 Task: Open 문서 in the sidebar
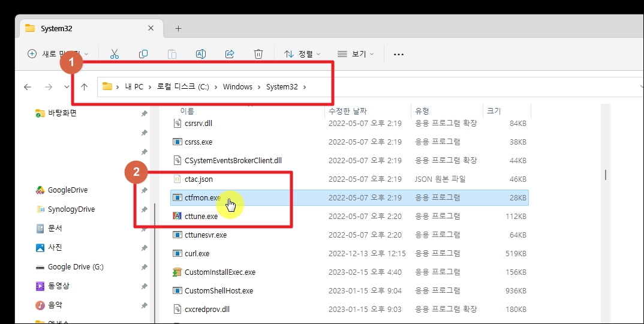(x=49, y=228)
